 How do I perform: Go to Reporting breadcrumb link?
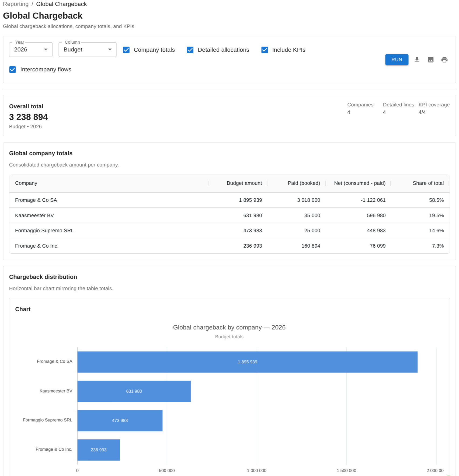16,4
